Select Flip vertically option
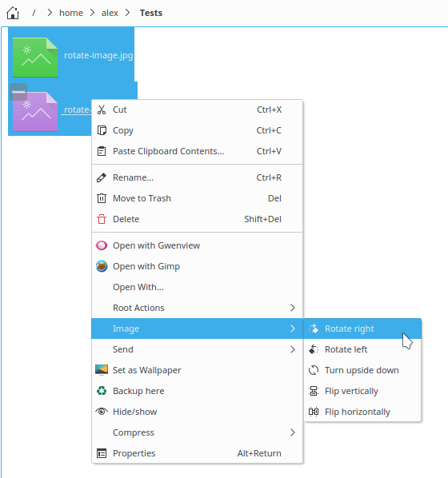 click(x=362, y=391)
